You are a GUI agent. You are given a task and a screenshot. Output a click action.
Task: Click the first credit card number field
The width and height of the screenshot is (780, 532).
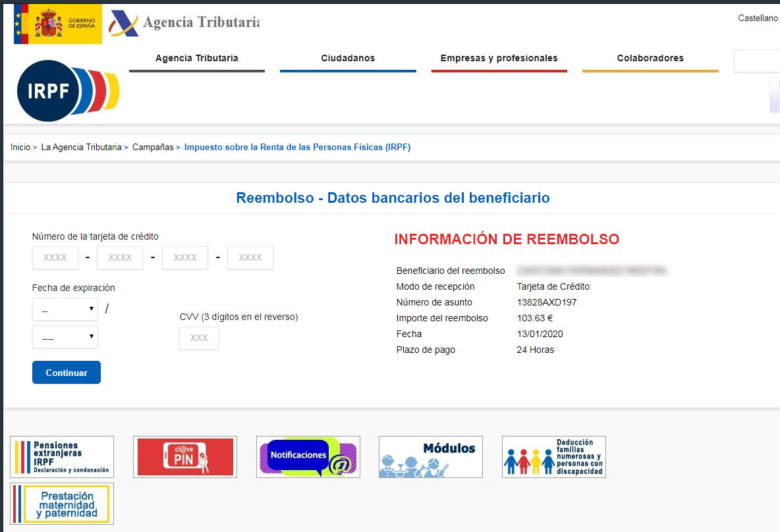(55, 258)
